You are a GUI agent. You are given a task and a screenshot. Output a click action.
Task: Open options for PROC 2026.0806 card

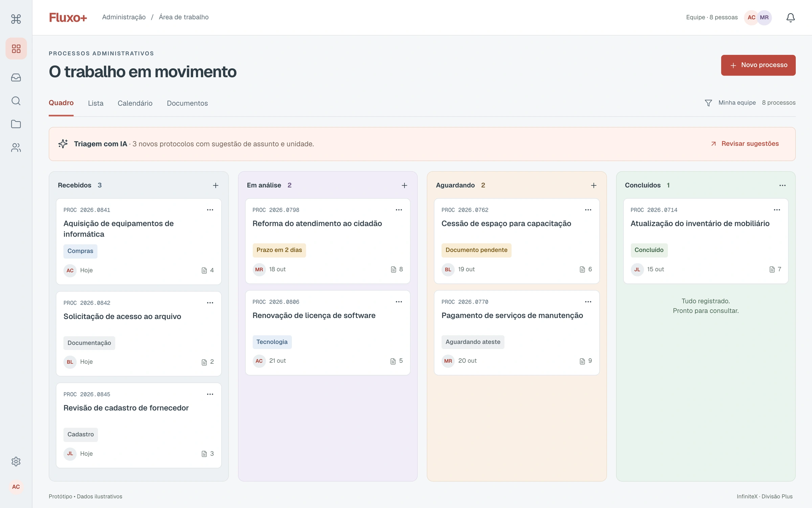pyautogui.click(x=399, y=301)
